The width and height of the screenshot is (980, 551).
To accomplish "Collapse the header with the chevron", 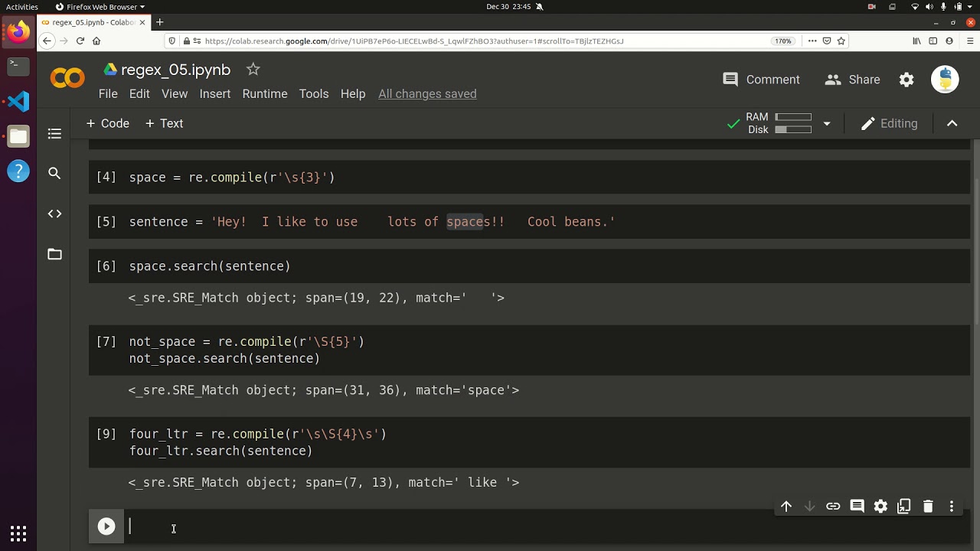I will 952,123.
